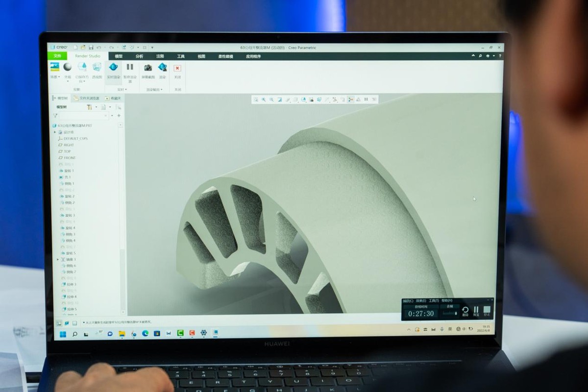This screenshot has width=588, height=392.
Task: Open the model tree settings hammer dropdown
Action: (91, 107)
